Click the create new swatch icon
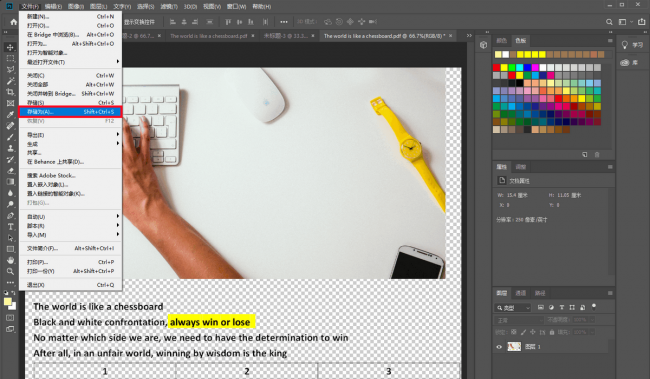 click(x=585, y=154)
